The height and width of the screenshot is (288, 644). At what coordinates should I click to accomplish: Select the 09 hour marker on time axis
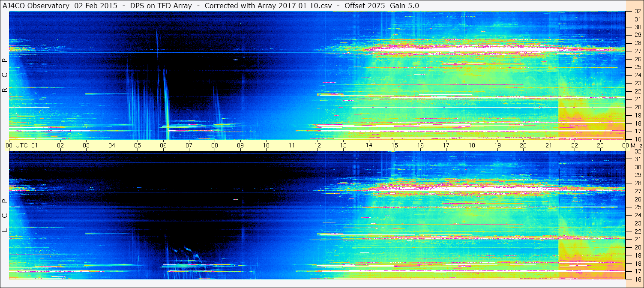pos(240,145)
